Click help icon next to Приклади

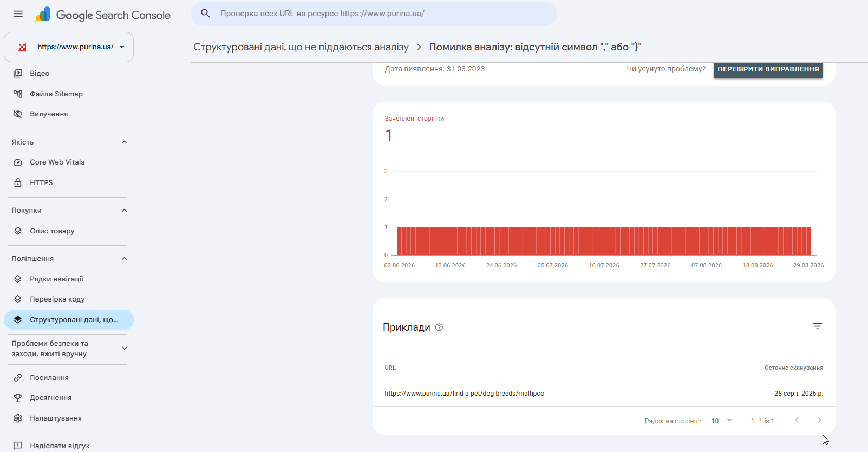439,327
